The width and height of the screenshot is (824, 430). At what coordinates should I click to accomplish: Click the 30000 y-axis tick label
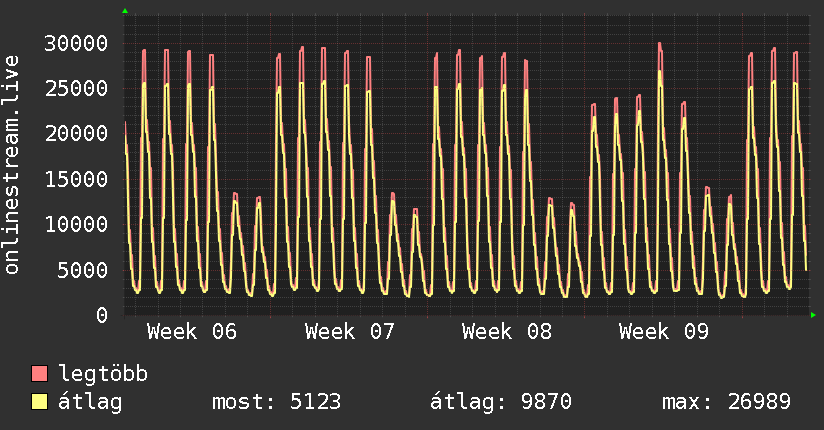coord(78,43)
